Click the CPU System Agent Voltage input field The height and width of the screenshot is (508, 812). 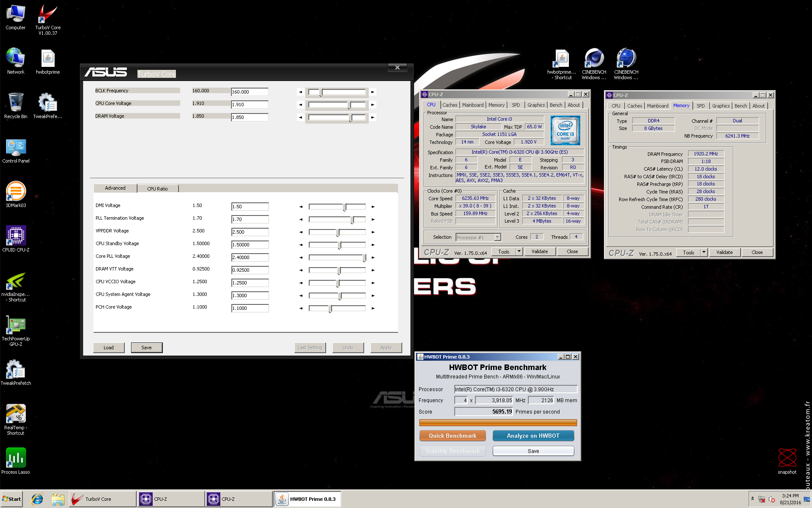(250, 295)
